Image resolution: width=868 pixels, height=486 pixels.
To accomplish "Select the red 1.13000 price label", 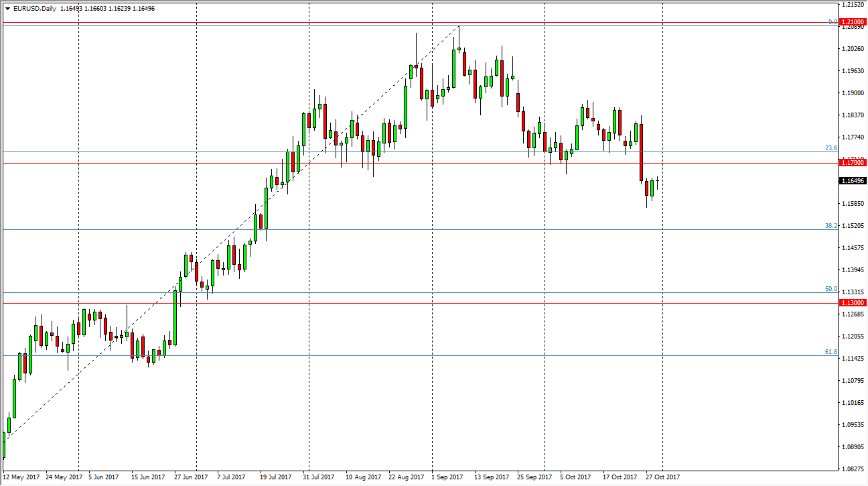I will click(x=852, y=303).
